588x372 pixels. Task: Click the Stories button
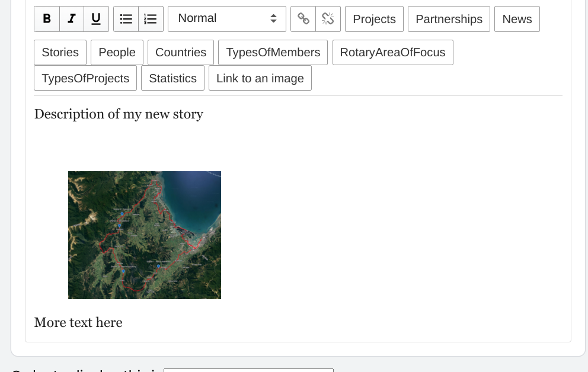tap(60, 53)
